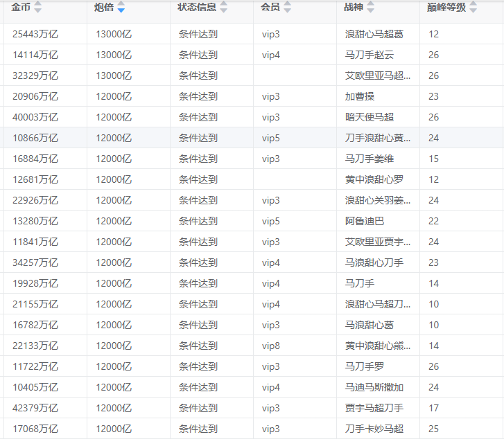Click the 马迪马斯撒加 entry
The height and width of the screenshot is (446, 504).
(374, 387)
